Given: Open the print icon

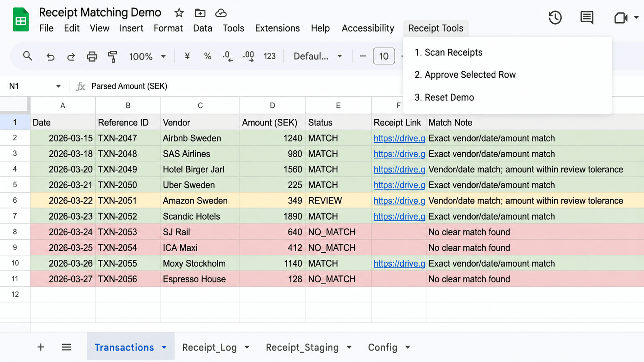Looking at the screenshot, I should (92, 57).
